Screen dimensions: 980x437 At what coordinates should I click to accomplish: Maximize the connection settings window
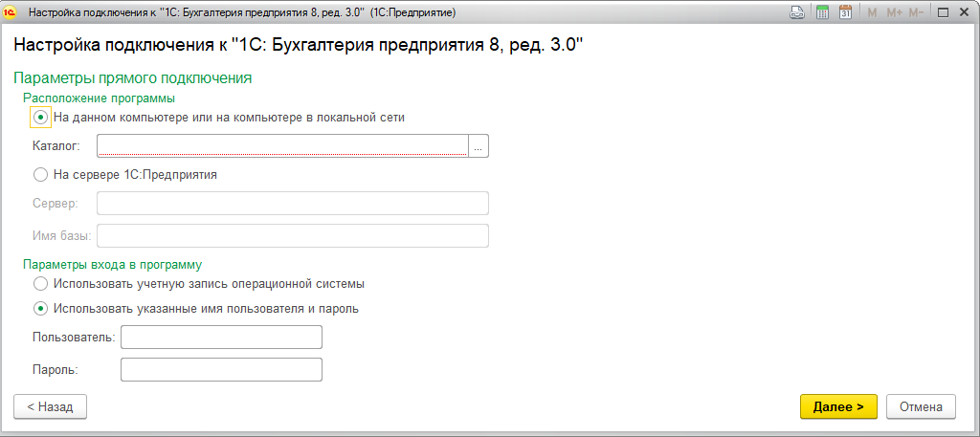pyautogui.click(x=943, y=12)
